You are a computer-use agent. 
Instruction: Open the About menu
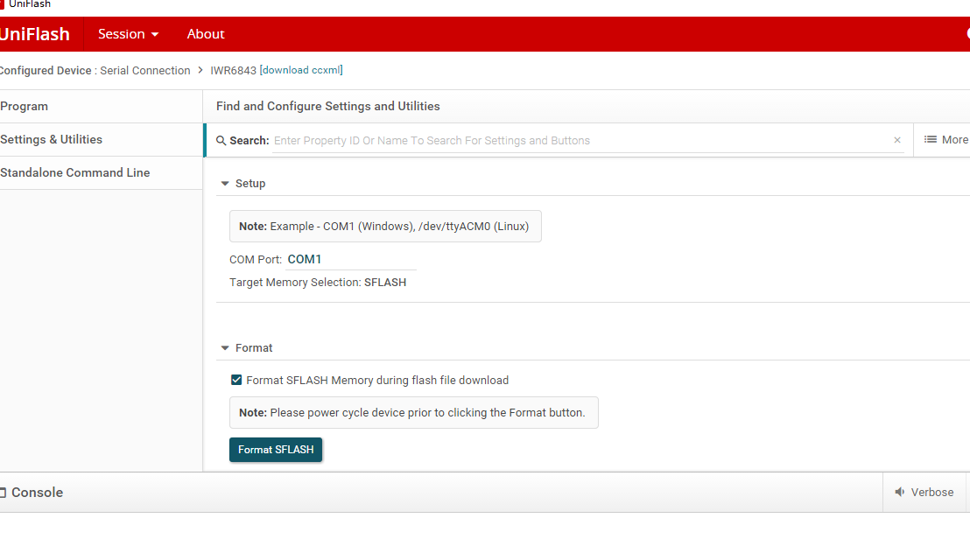pos(206,34)
